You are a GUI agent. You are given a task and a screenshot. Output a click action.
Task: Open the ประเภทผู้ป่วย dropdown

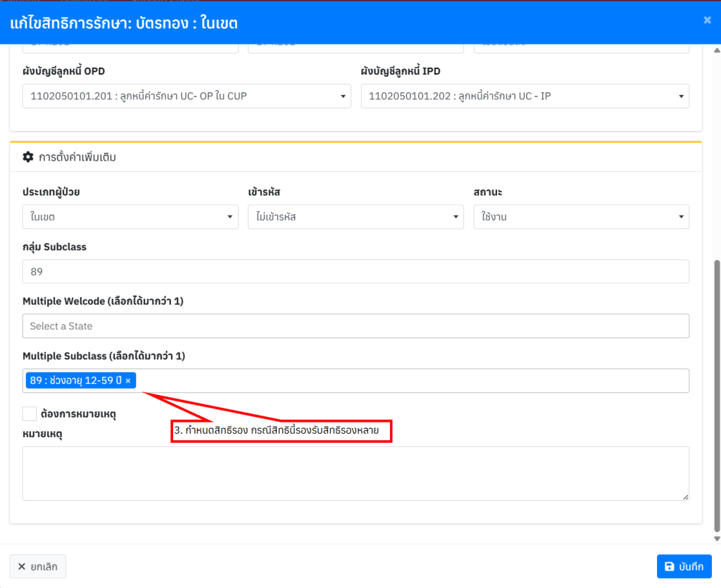point(130,217)
